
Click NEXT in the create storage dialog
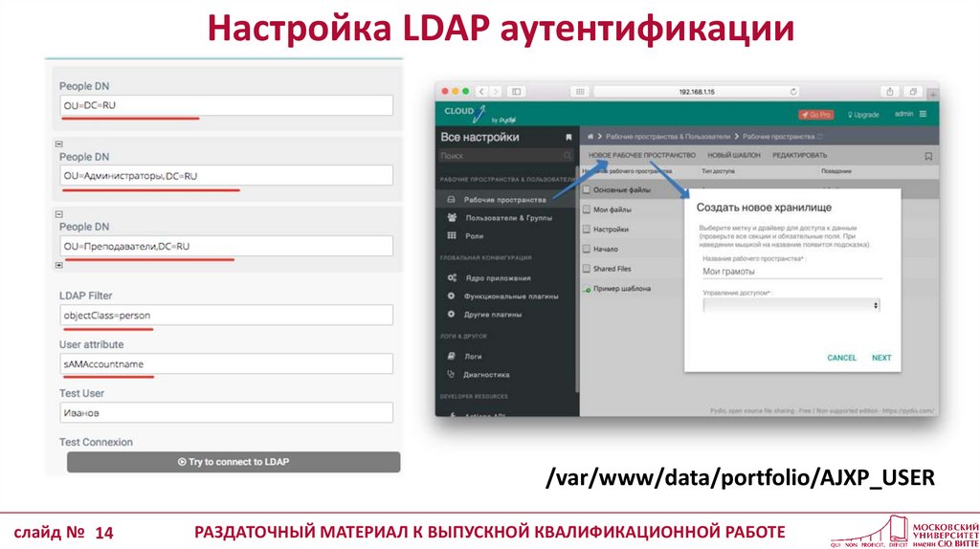coord(880,358)
